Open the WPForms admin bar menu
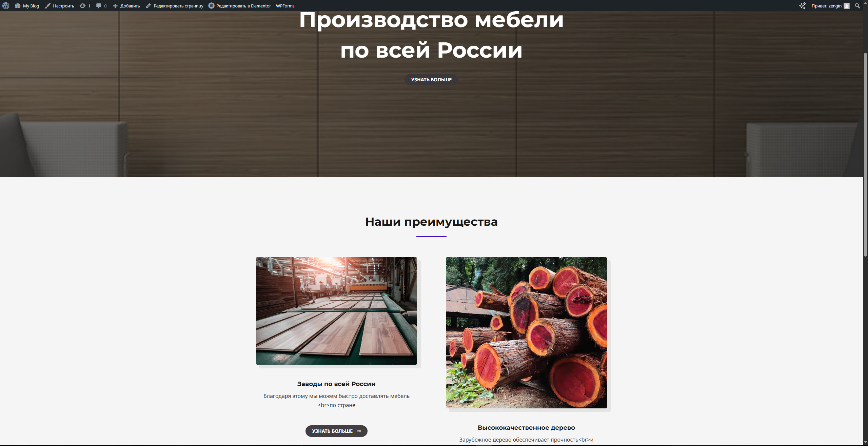The height and width of the screenshot is (446, 868). click(285, 6)
